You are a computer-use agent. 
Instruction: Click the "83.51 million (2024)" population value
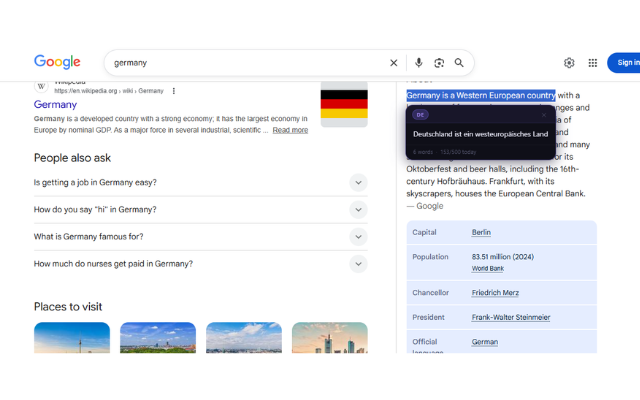click(503, 257)
